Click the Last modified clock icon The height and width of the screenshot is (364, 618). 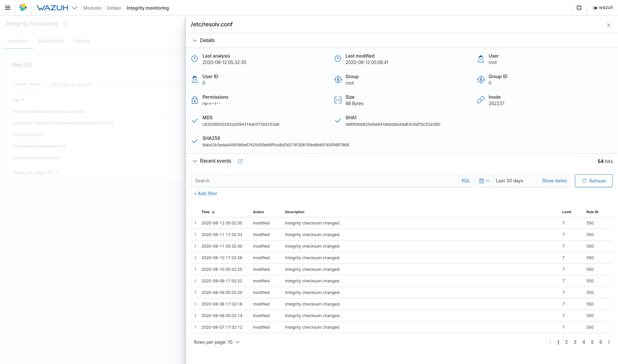(338, 59)
